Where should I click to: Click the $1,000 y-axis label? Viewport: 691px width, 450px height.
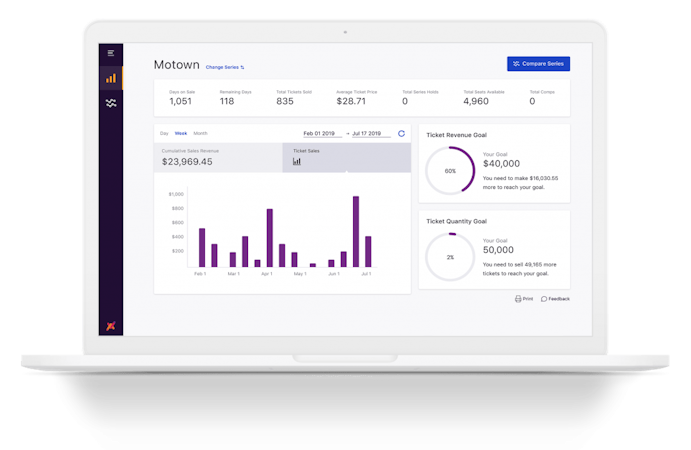coord(176,194)
